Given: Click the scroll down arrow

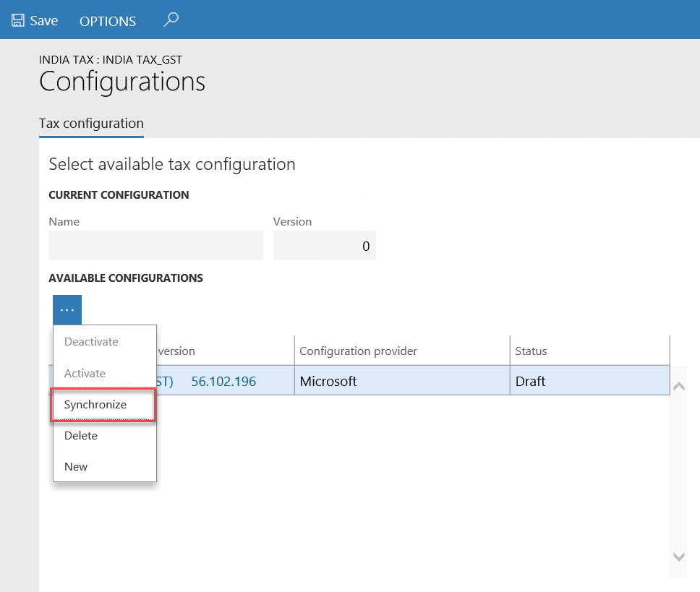Looking at the screenshot, I should click(678, 557).
